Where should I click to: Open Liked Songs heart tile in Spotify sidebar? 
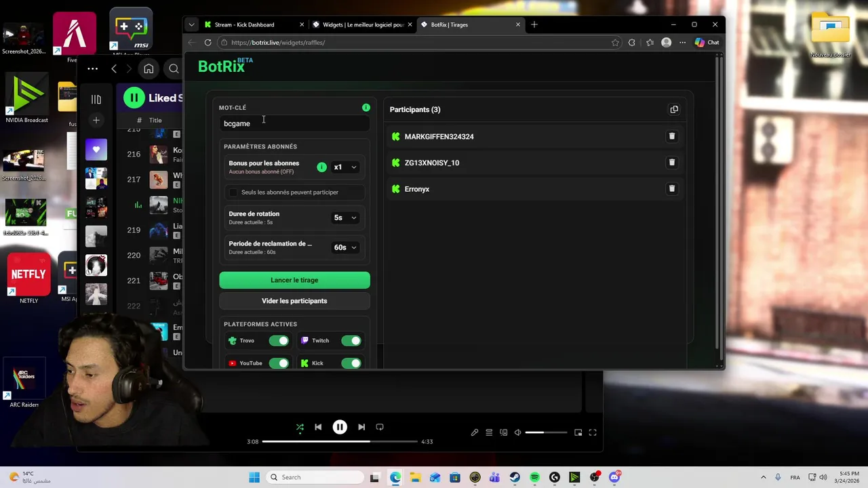(x=96, y=149)
